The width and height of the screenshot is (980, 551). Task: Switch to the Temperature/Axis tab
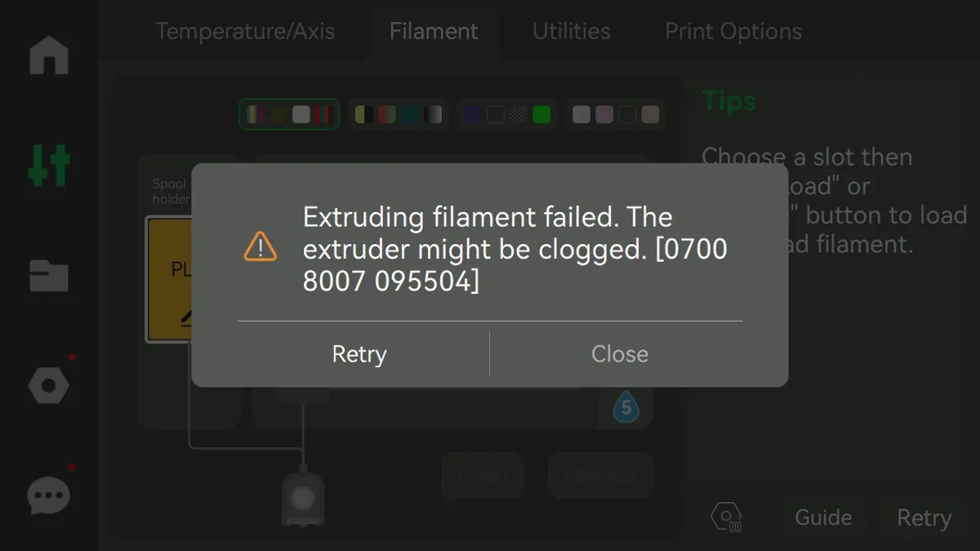[x=245, y=31]
